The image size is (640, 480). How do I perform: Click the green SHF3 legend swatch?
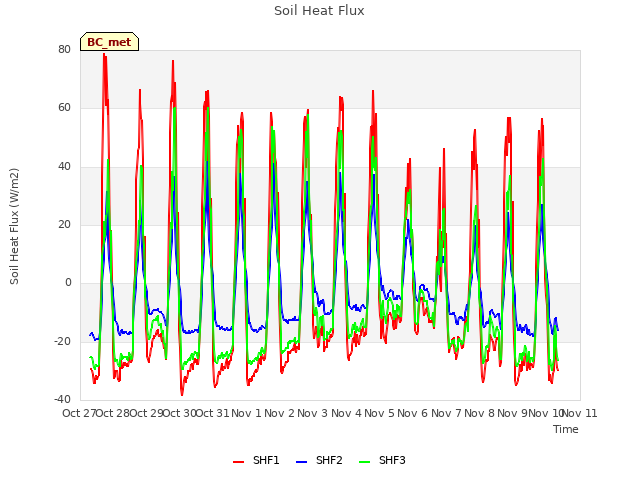364,461
